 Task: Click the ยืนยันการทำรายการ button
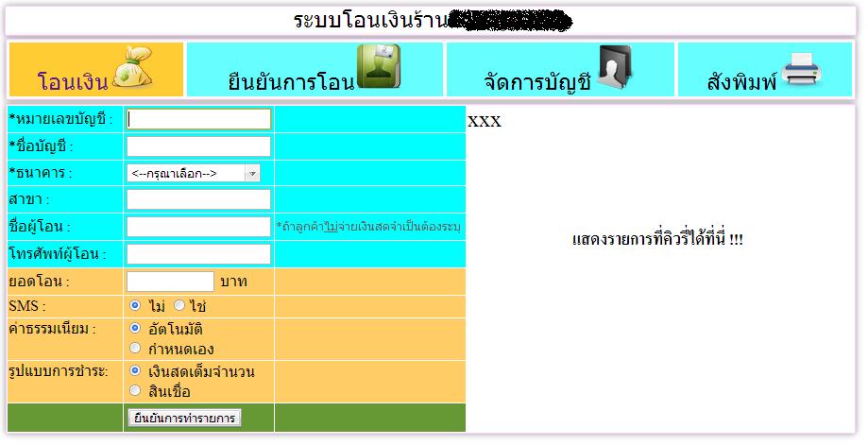click(x=184, y=418)
